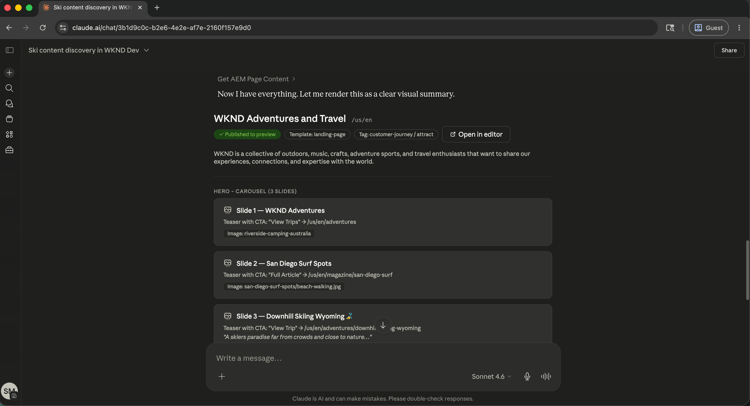Click Open in editor button

click(476, 134)
